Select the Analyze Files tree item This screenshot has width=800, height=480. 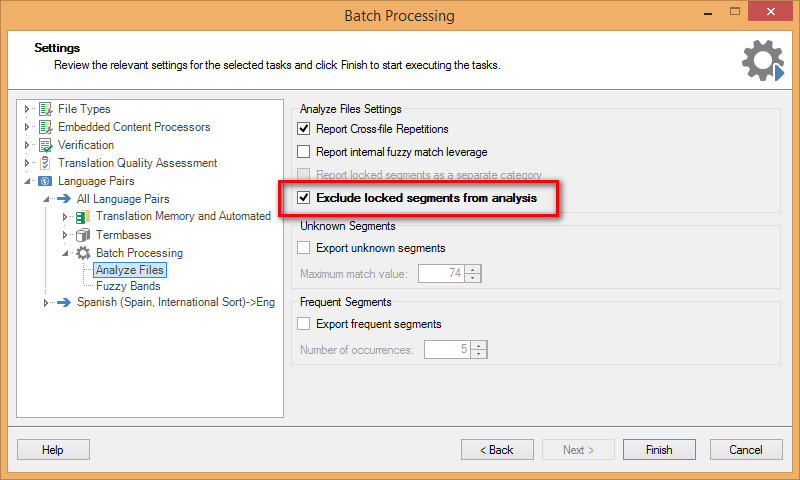(130, 270)
